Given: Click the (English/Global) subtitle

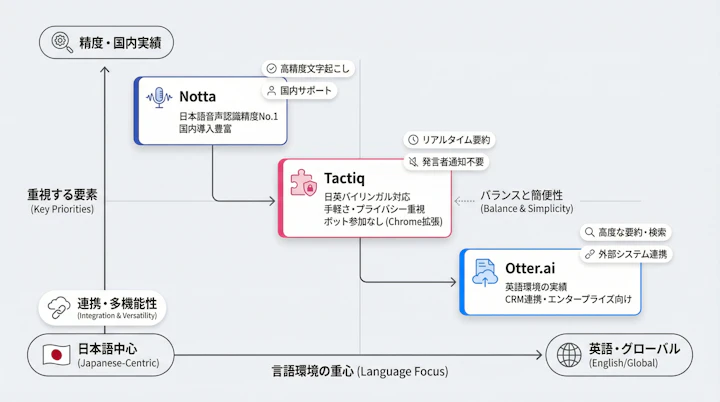Looking at the screenshot, I should 624,363.
